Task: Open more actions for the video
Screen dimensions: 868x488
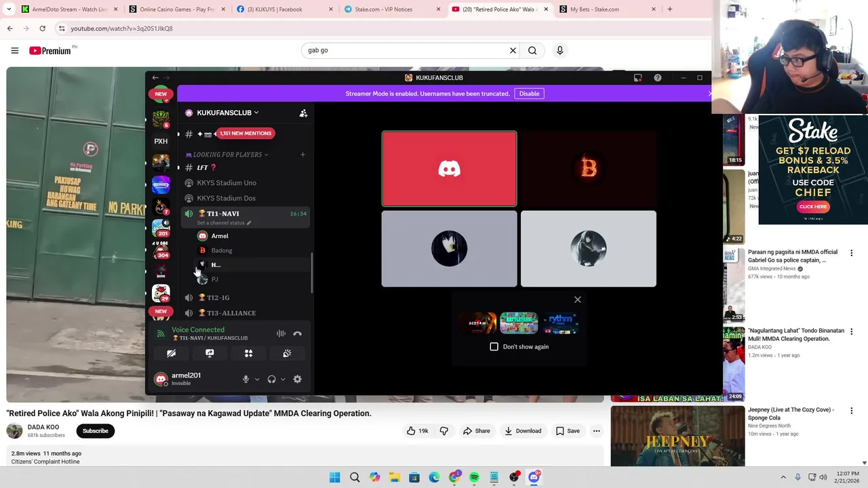Action: point(596,431)
